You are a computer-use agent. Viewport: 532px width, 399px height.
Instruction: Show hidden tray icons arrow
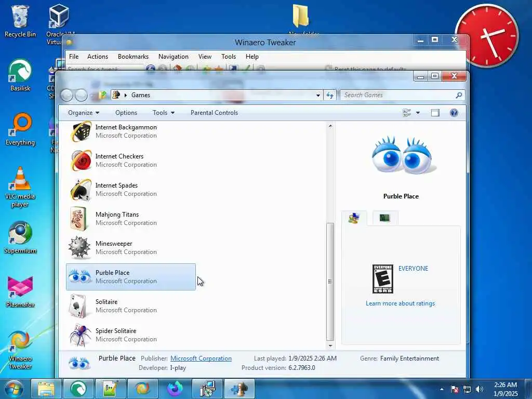pyautogui.click(x=442, y=389)
